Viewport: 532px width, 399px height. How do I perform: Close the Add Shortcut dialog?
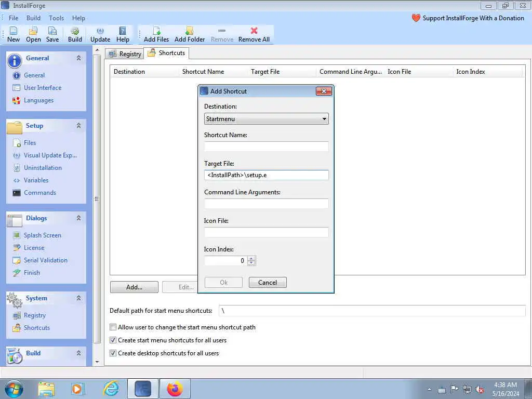pyautogui.click(x=324, y=91)
